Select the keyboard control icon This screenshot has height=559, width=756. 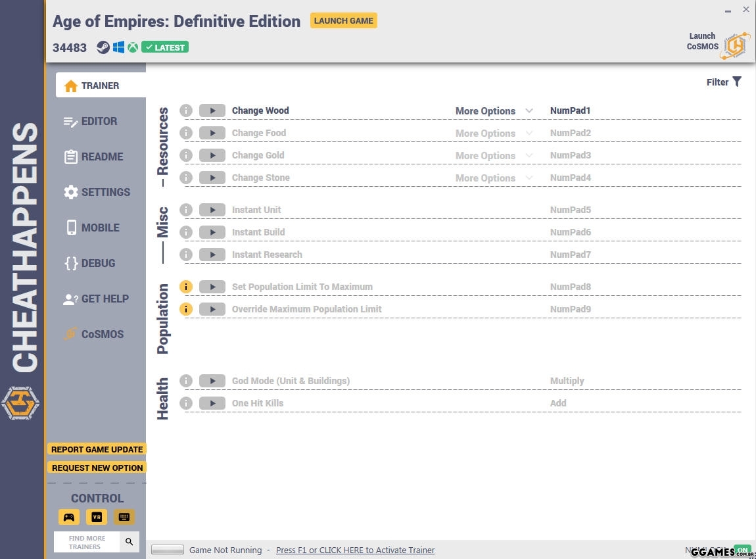point(124,517)
